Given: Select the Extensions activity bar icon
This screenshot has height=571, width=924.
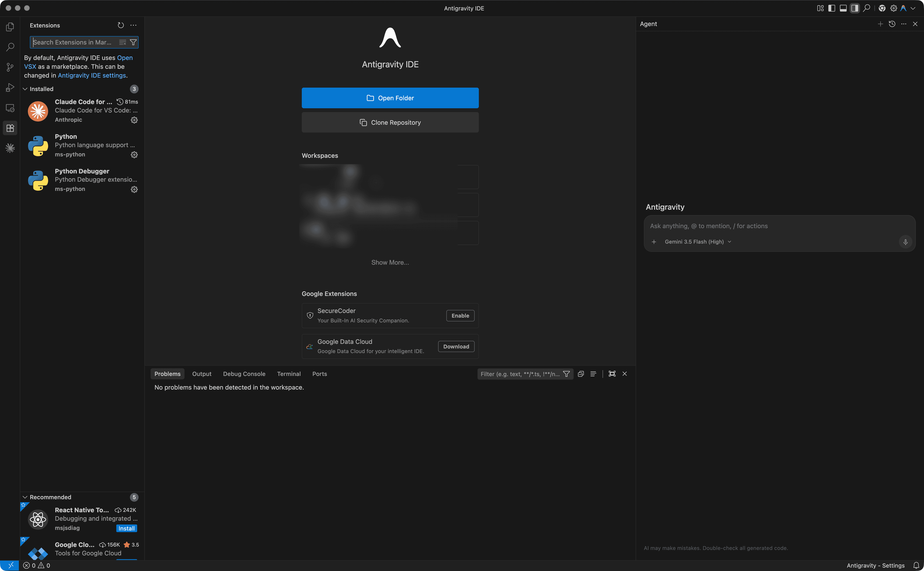Looking at the screenshot, I should click(10, 128).
